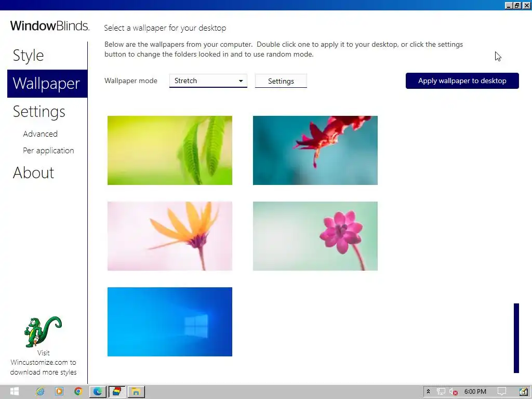
Task: Open Per application settings
Action: click(48, 151)
